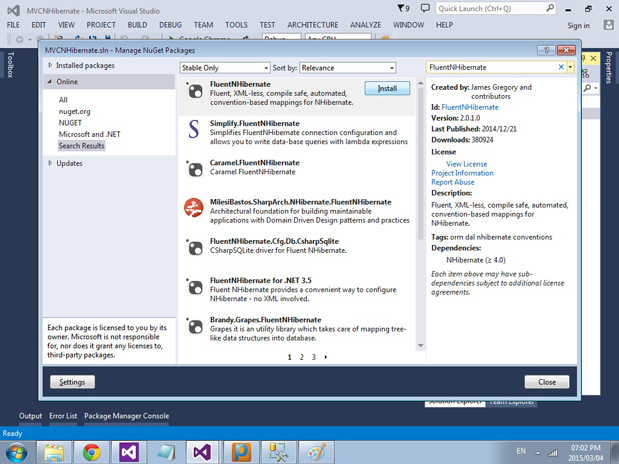Image resolution: width=619 pixels, height=464 pixels.
Task: Click the FluentNHibernate package icon
Action: point(195,91)
